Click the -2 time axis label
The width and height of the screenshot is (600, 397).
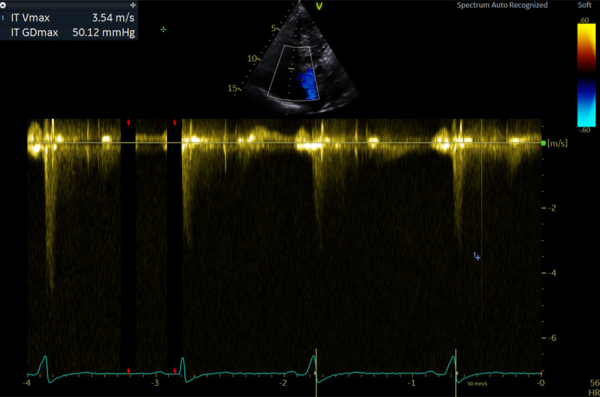(x=283, y=383)
